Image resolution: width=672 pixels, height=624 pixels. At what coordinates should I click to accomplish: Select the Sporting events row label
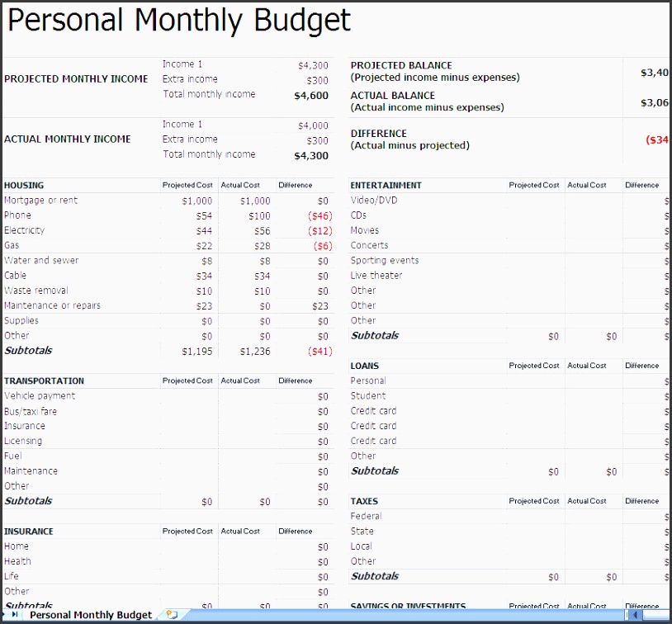click(384, 261)
